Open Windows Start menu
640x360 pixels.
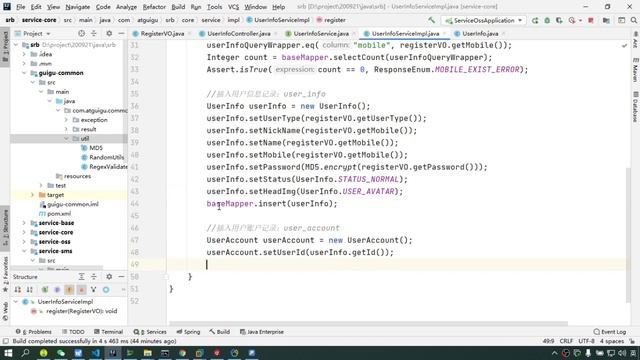coord(8,353)
